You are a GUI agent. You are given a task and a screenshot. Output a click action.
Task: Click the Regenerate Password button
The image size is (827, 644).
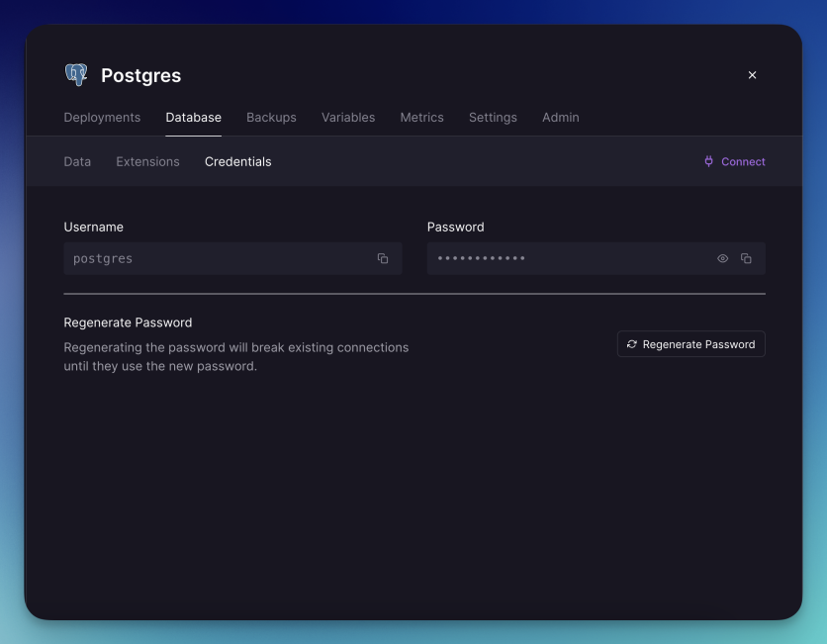(x=690, y=344)
